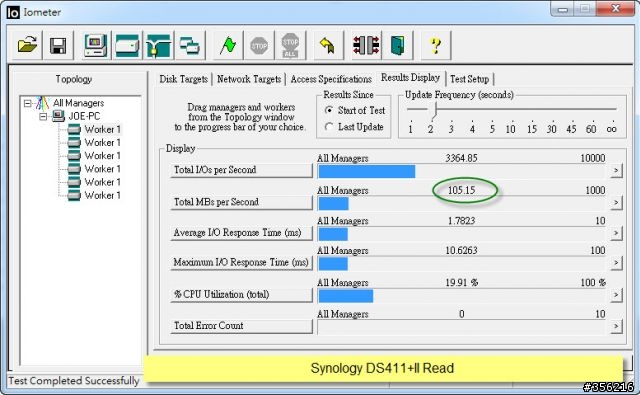Click 'Average I/O Response Time (ms)' button

241,233
